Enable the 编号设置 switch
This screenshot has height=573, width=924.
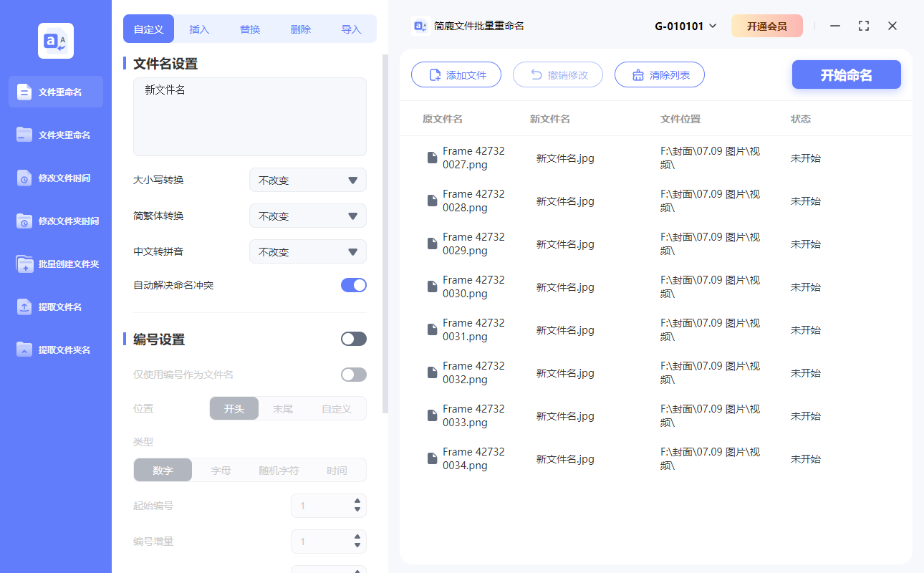(x=354, y=339)
